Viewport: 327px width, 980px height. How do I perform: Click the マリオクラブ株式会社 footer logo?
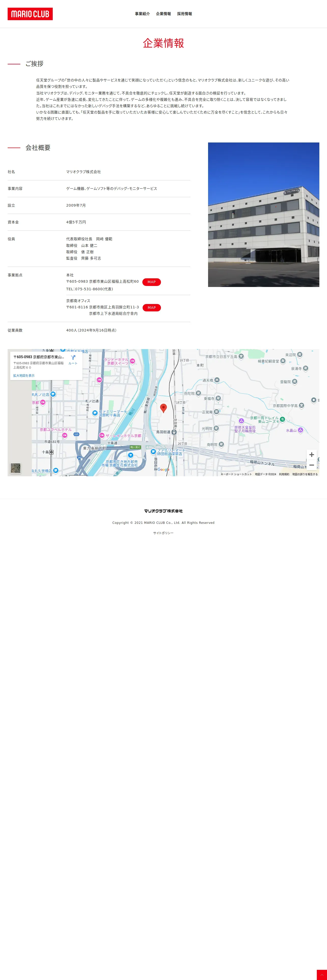(163, 511)
